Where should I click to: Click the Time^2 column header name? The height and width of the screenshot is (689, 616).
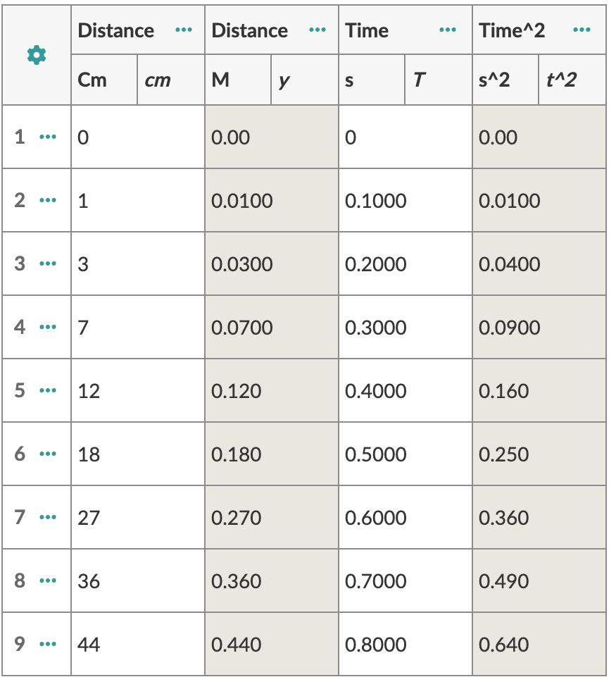pyautogui.click(x=512, y=30)
